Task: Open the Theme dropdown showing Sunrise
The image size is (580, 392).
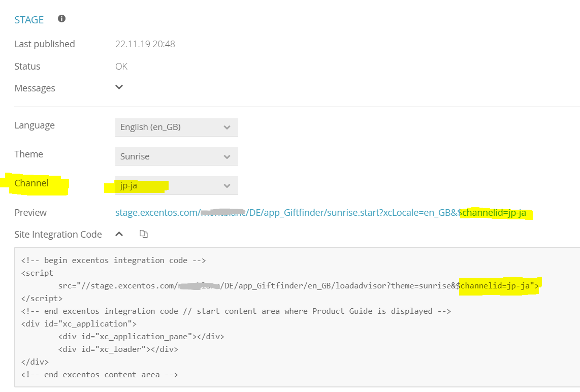Action: coord(176,156)
